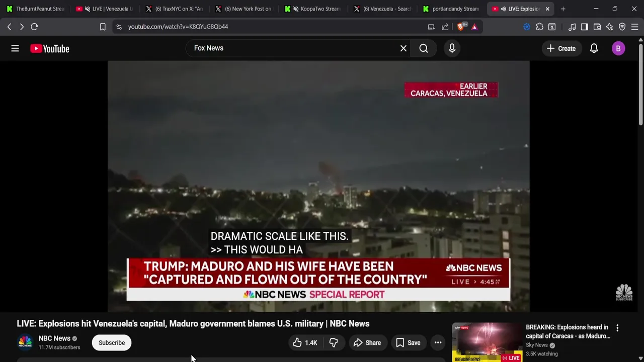Click the address bar URL
This screenshot has height=362, width=644.
pyautogui.click(x=178, y=27)
